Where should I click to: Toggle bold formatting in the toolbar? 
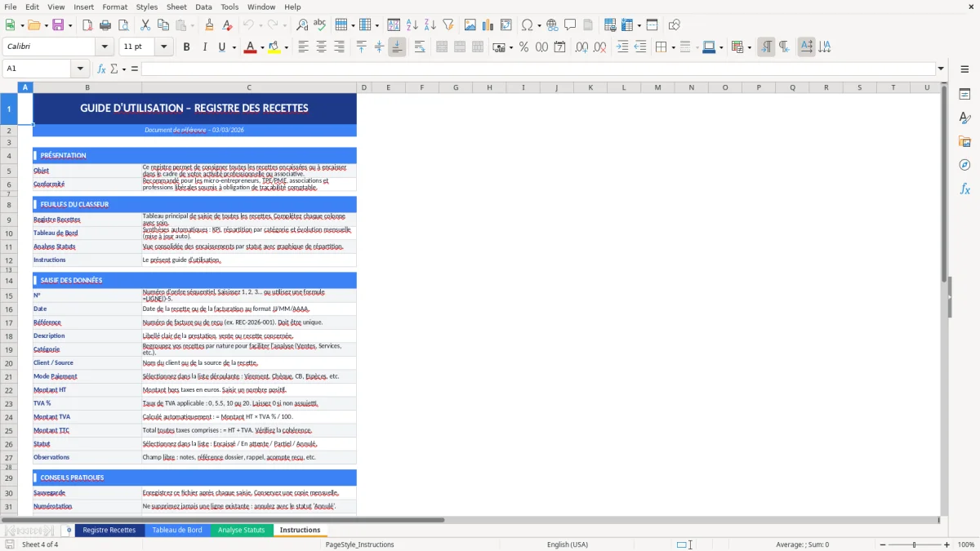[x=186, y=47]
